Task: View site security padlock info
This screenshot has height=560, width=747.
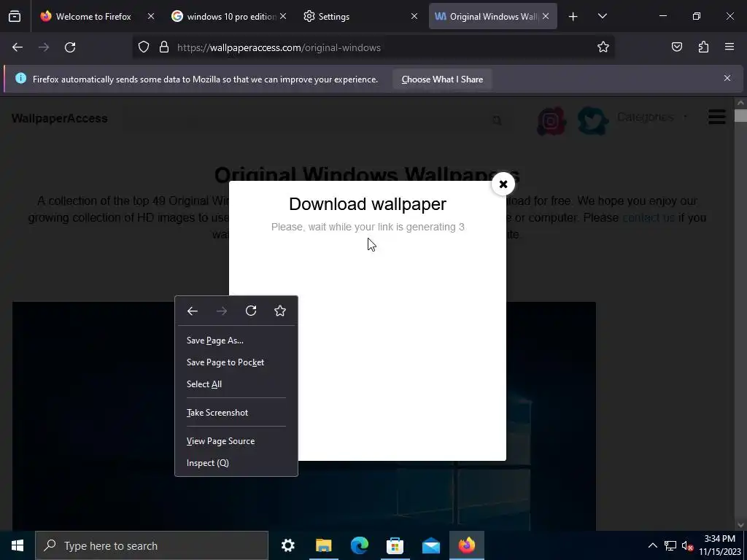Action: (164, 47)
